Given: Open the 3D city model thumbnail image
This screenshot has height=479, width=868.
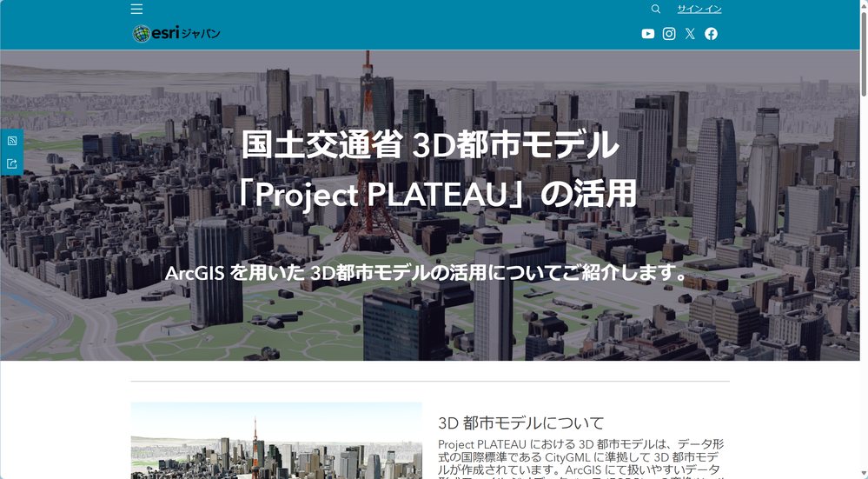Looking at the screenshot, I should pos(276,441).
